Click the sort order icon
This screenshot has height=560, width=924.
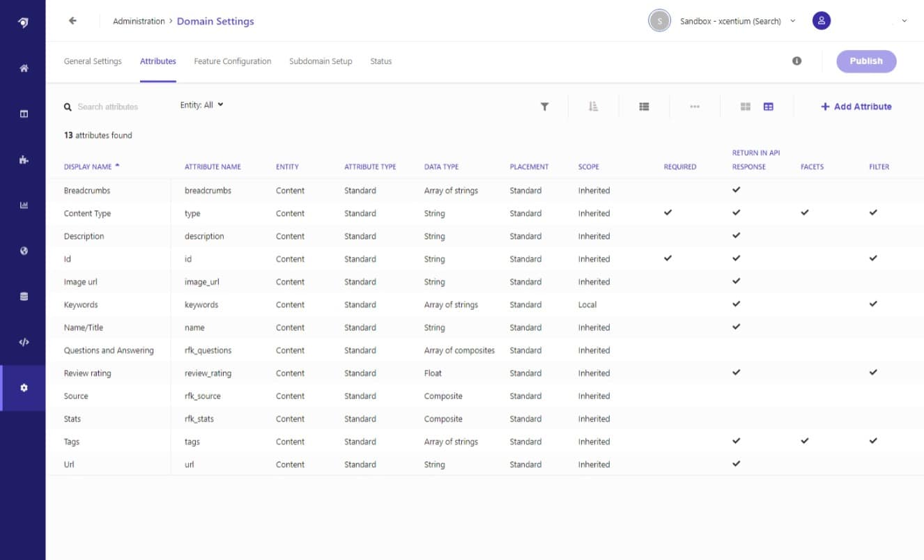pos(593,107)
